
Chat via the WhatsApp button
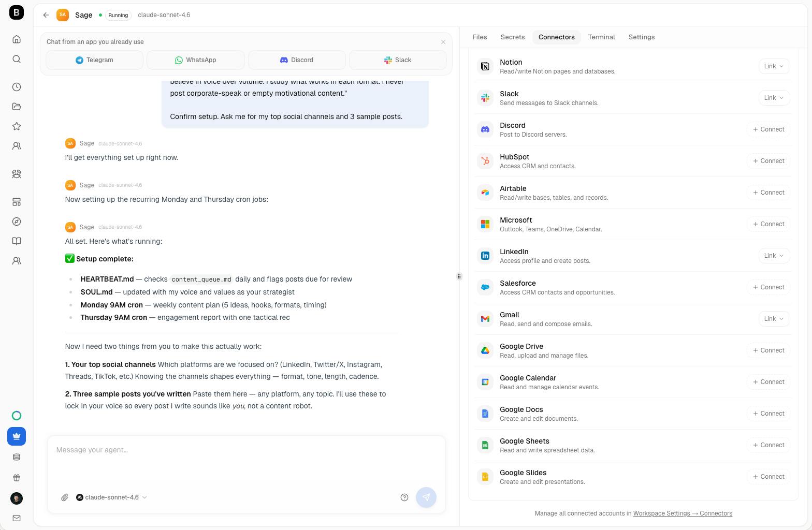196,60
